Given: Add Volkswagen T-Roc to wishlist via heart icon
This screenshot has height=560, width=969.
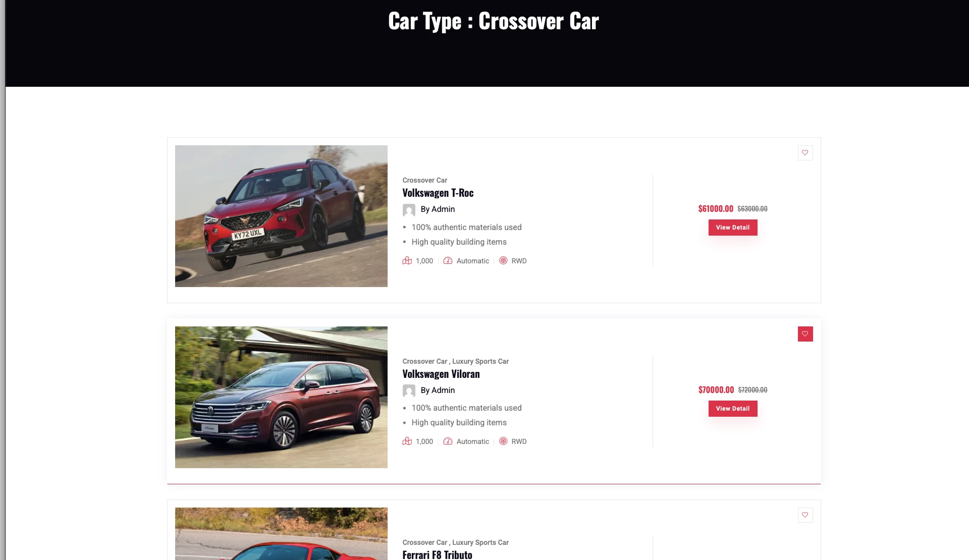Looking at the screenshot, I should pos(805,153).
